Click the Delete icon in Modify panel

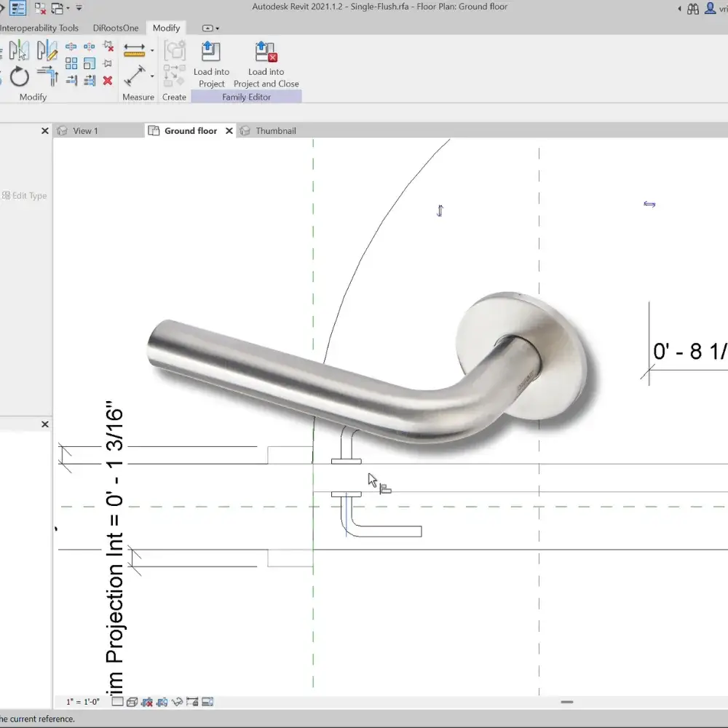107,80
